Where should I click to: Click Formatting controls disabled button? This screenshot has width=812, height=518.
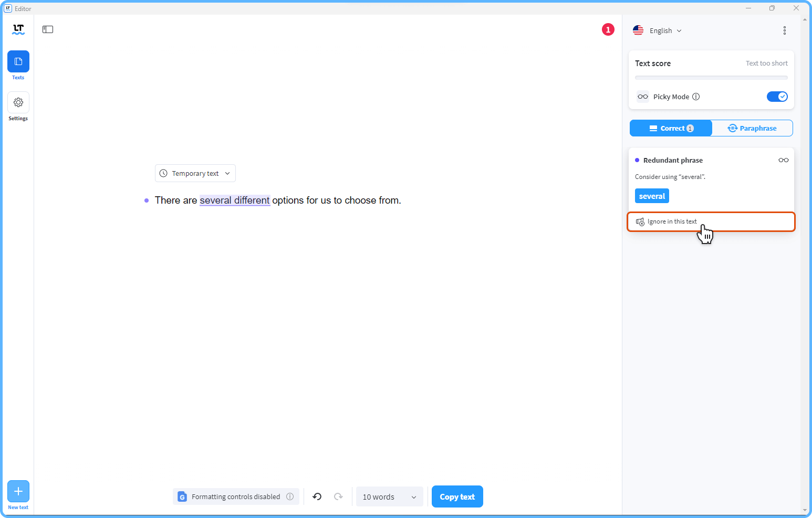[x=236, y=496]
